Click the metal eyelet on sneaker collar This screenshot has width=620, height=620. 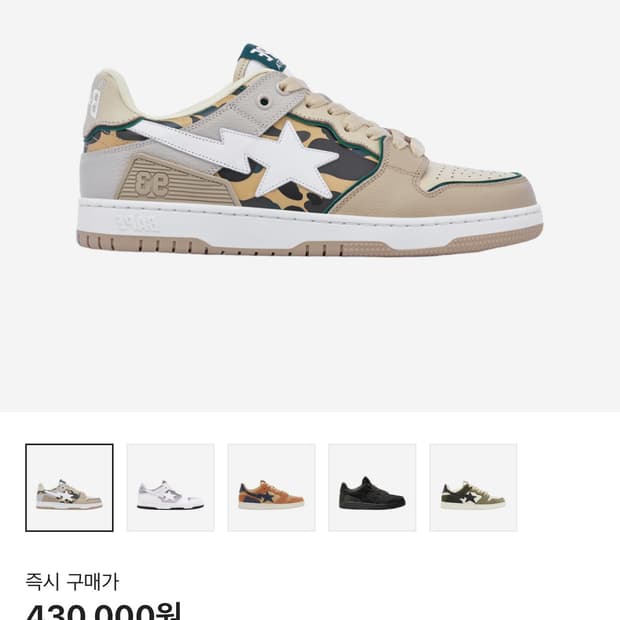coord(264,102)
